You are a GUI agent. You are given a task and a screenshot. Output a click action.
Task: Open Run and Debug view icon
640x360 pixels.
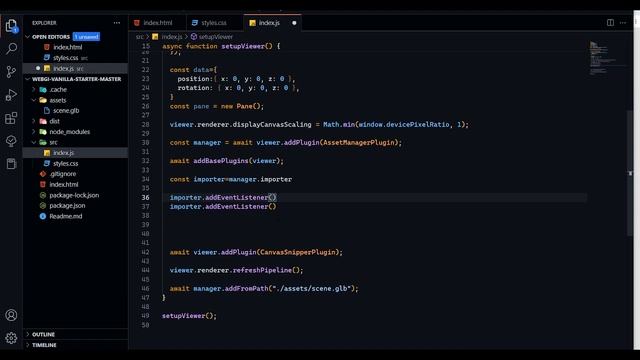(x=11, y=95)
